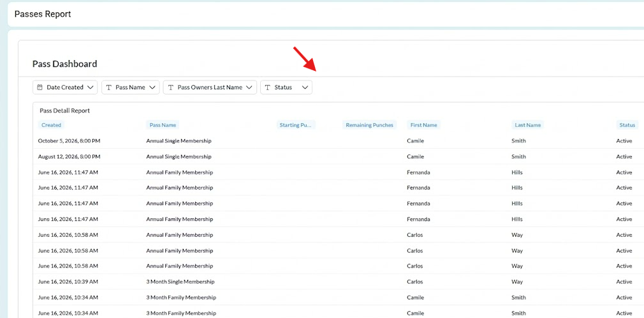The image size is (644, 318).
Task: Click the Passes Report page title
Action: [x=43, y=14]
